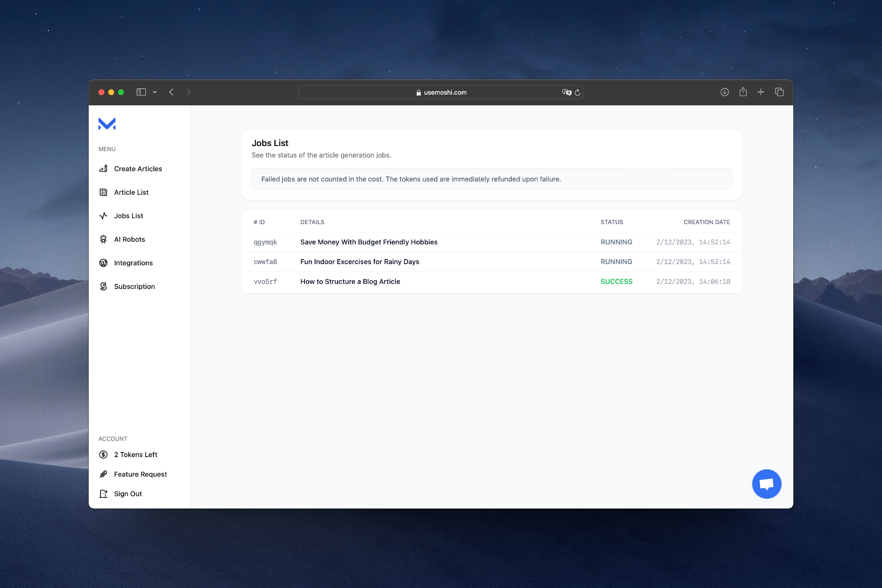Screen dimensions: 882x588
Task: Click the Moshi logo icon
Action: tap(107, 124)
